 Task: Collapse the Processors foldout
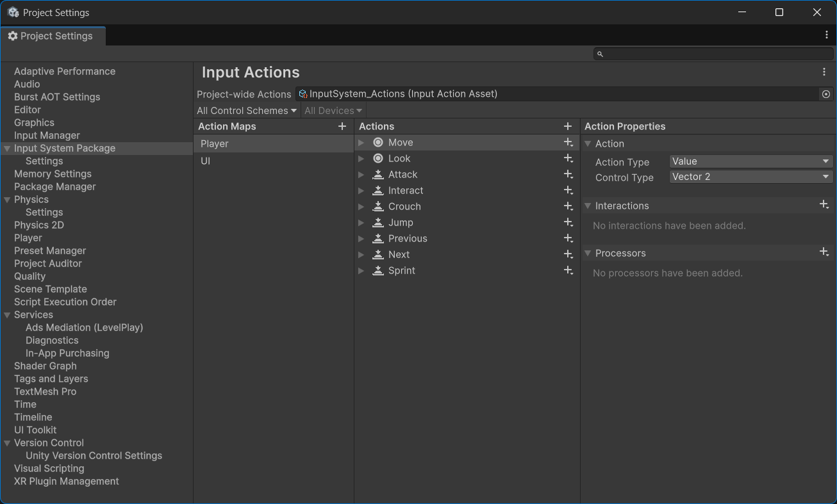[x=588, y=254]
